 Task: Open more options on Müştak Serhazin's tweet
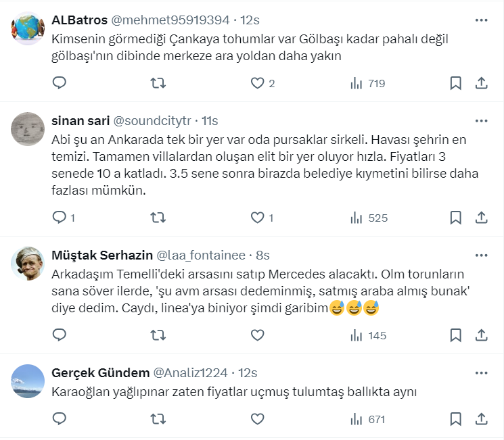(x=481, y=255)
